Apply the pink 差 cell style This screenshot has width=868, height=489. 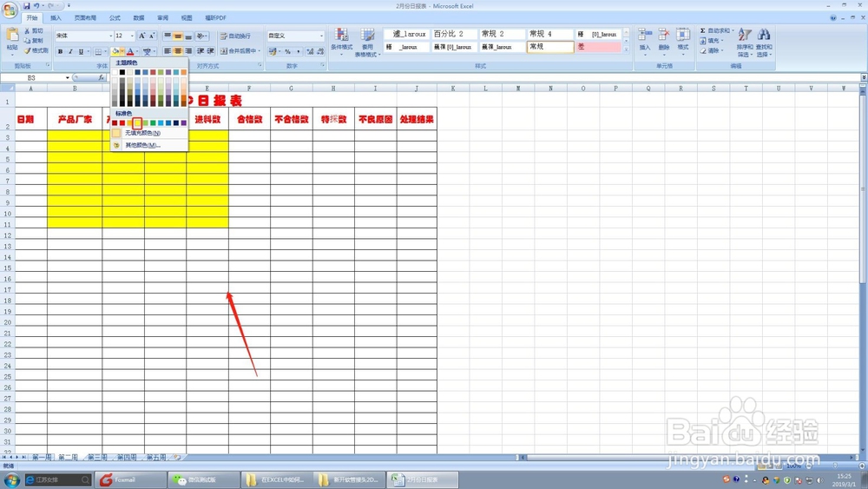598,47
